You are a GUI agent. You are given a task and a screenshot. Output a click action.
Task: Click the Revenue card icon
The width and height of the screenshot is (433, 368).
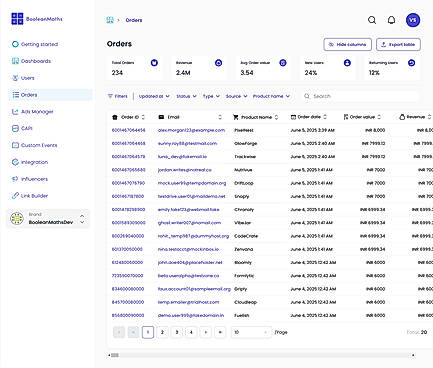coord(218,63)
